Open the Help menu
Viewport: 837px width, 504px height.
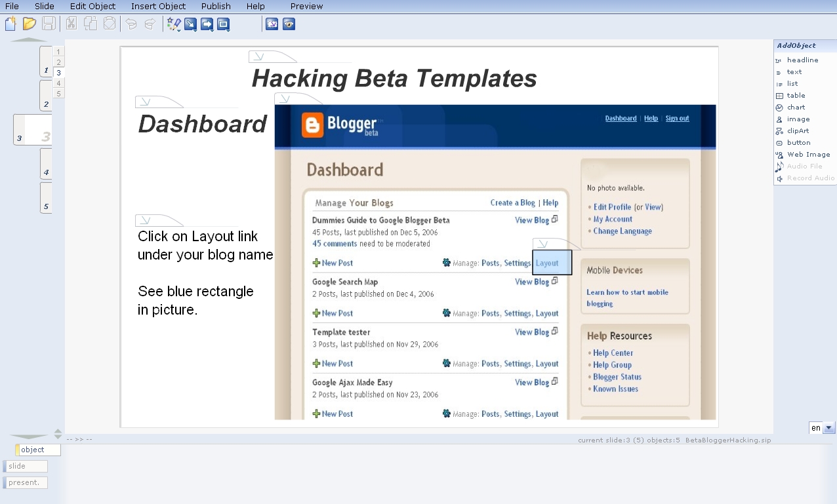pos(256,6)
